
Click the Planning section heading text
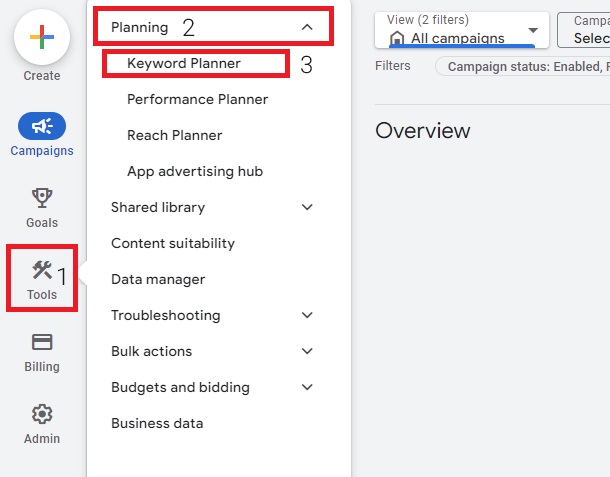click(x=140, y=27)
